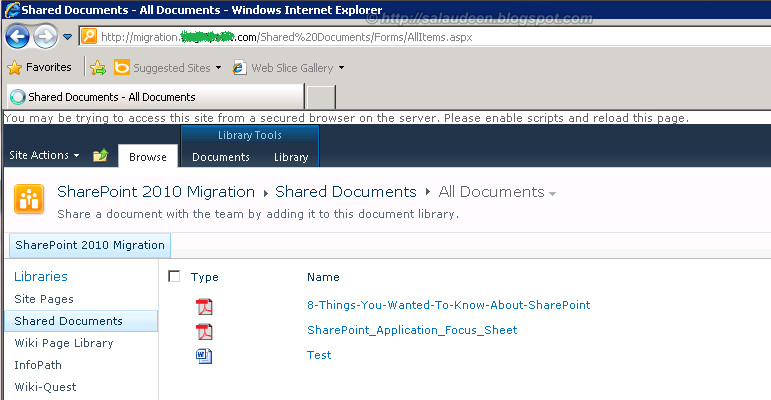Click PDF icon for SharePoint_Application_Focus_Sheet
The width and height of the screenshot is (771, 400).
point(205,331)
